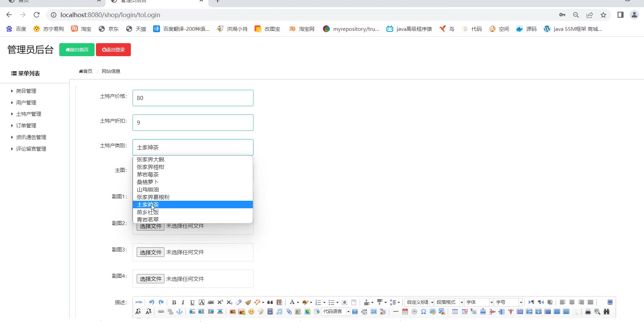Click the eraser clear-formatting icon

tap(239, 302)
